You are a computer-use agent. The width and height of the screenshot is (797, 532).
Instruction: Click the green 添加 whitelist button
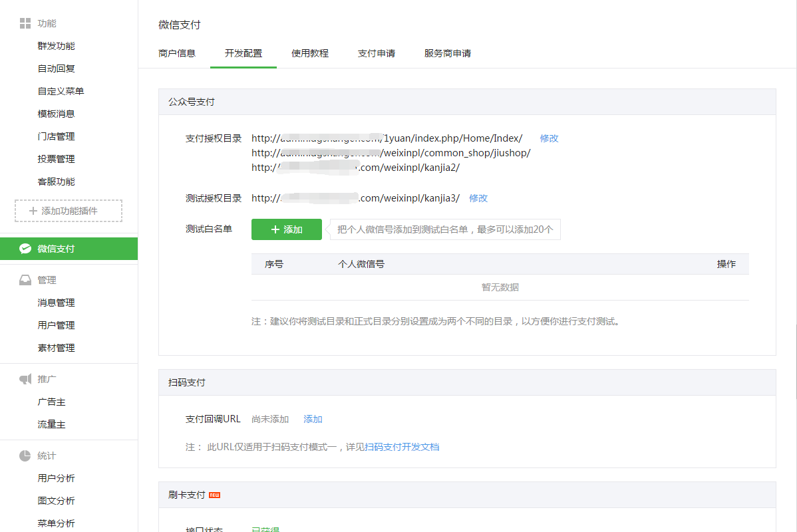[x=287, y=229]
